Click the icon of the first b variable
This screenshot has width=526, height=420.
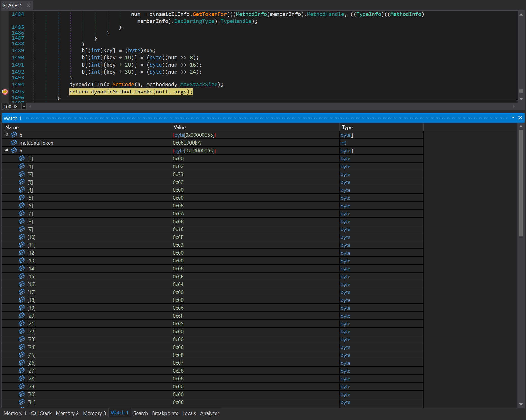(x=14, y=135)
